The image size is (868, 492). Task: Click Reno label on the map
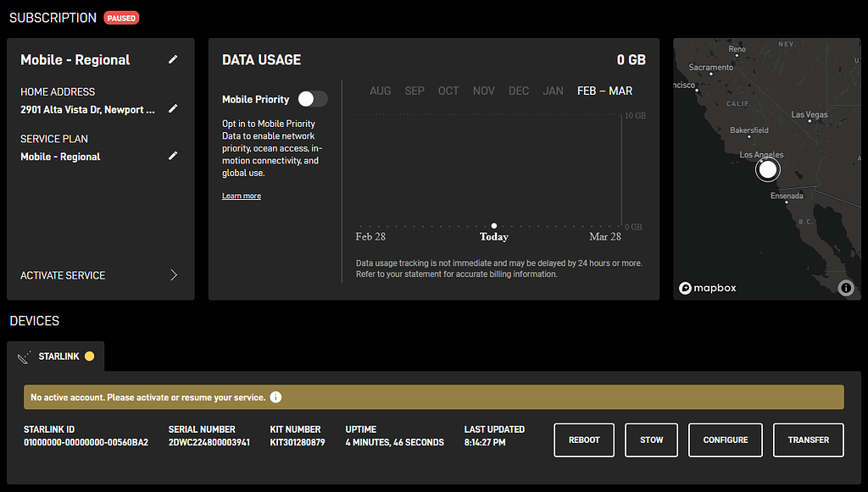[737, 49]
